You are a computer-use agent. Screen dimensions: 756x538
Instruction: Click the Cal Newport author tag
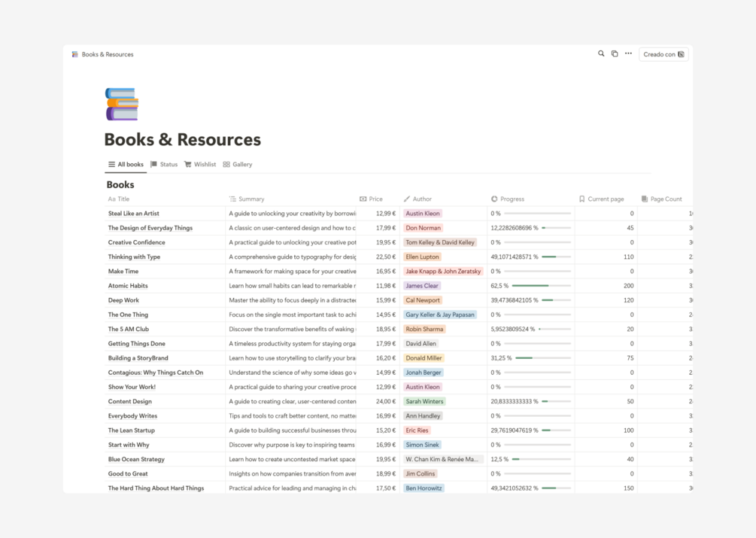point(423,300)
